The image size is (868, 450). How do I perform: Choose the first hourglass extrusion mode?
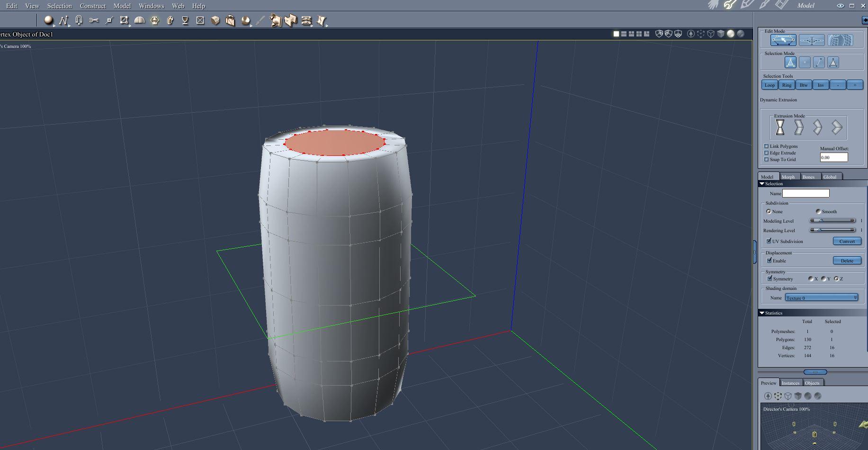click(x=780, y=127)
